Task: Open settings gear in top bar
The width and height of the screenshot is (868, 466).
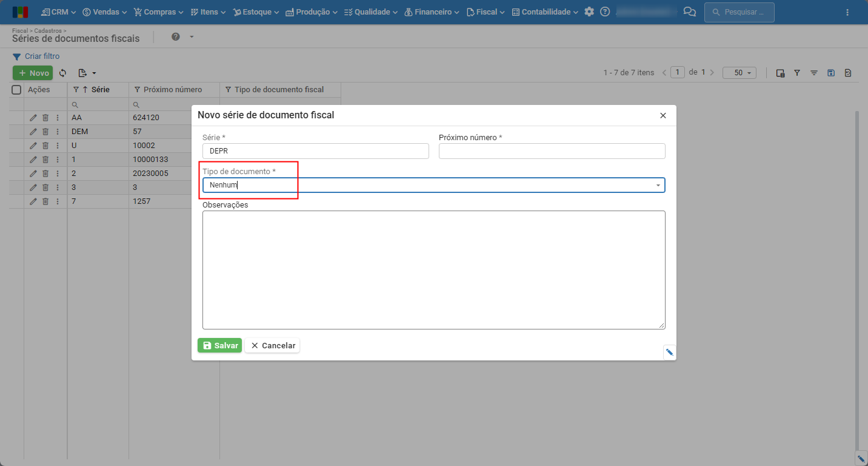Action: pos(589,12)
